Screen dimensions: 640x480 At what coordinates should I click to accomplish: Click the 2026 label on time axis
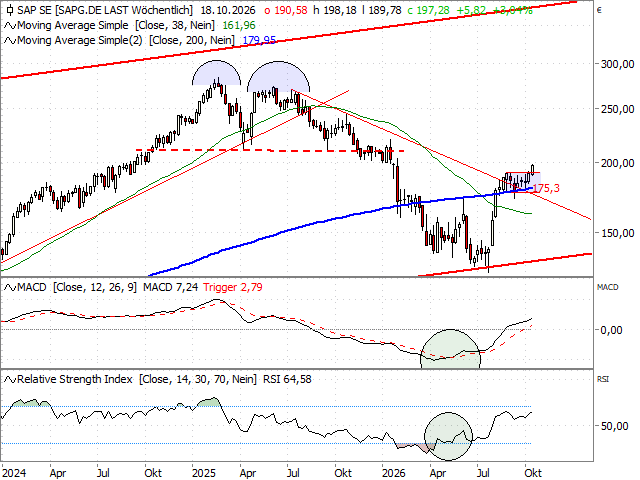(393, 473)
